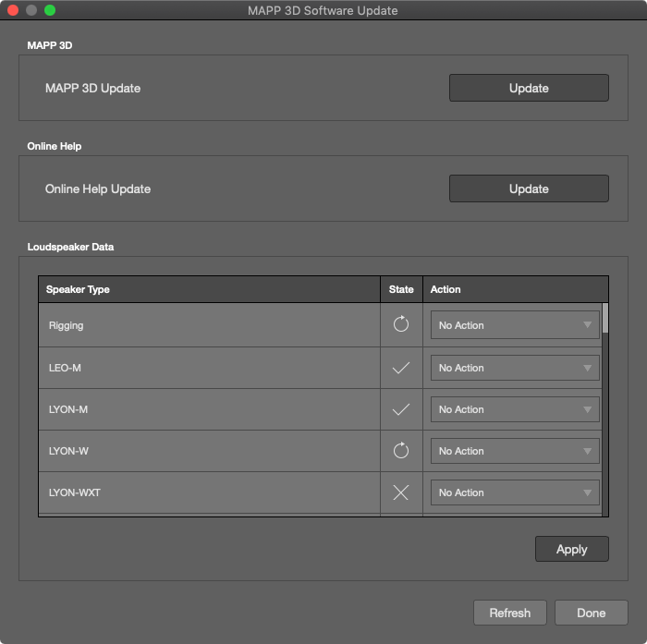Click the loudspeaker table scrollbar thumb
647x644 pixels.
(x=604, y=318)
